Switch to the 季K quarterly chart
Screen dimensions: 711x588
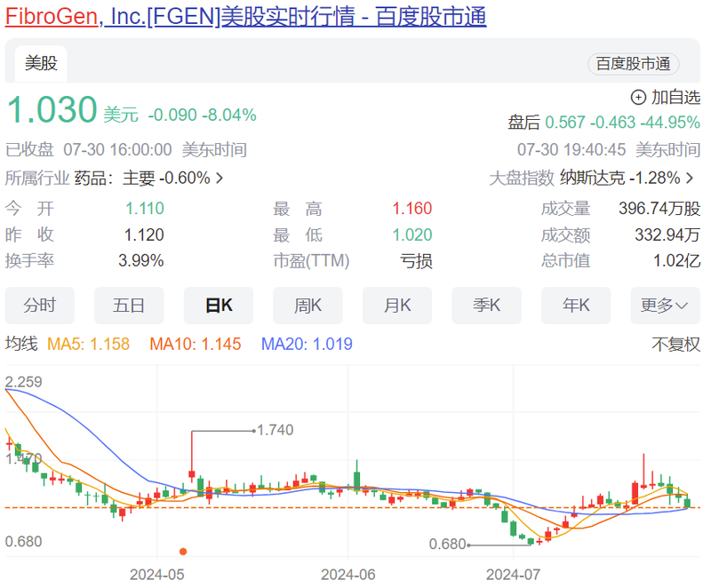point(486,305)
